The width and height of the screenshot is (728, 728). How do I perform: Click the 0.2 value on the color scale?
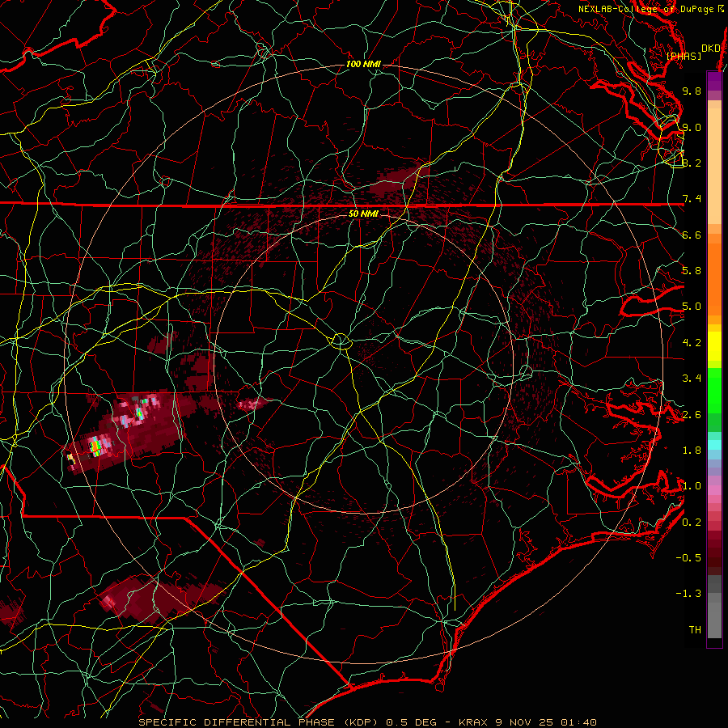[692, 522]
